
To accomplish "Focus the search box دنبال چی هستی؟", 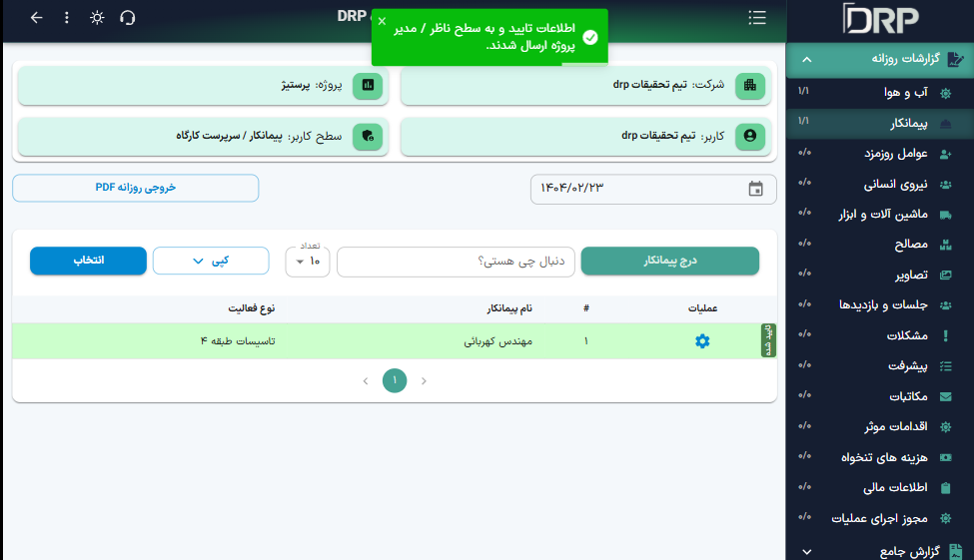I will click(456, 262).
